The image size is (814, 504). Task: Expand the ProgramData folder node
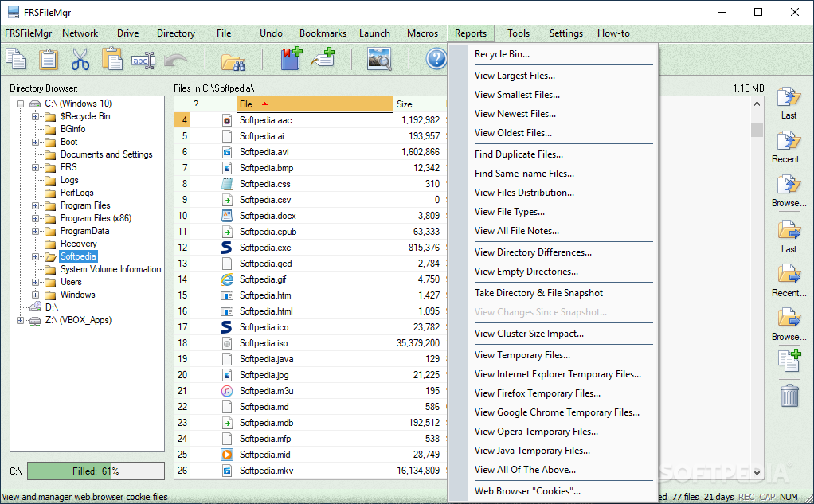pyautogui.click(x=35, y=231)
